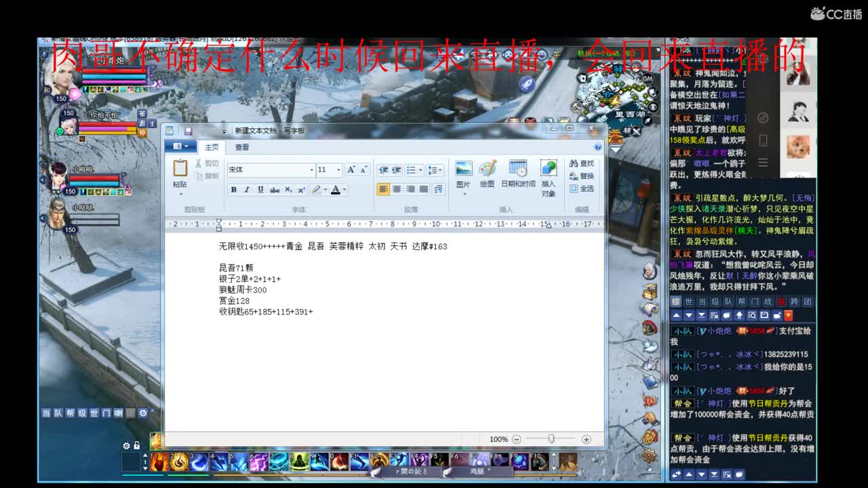Viewport: 868px width, 488px height.
Task: Click Select all (全选)
Action: (581, 188)
